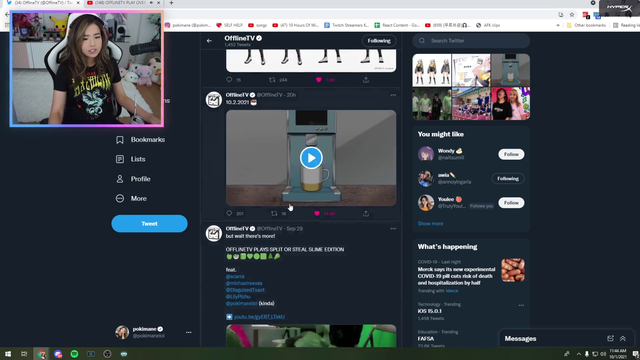Click the Chrome taskbar icon

(x=42, y=354)
